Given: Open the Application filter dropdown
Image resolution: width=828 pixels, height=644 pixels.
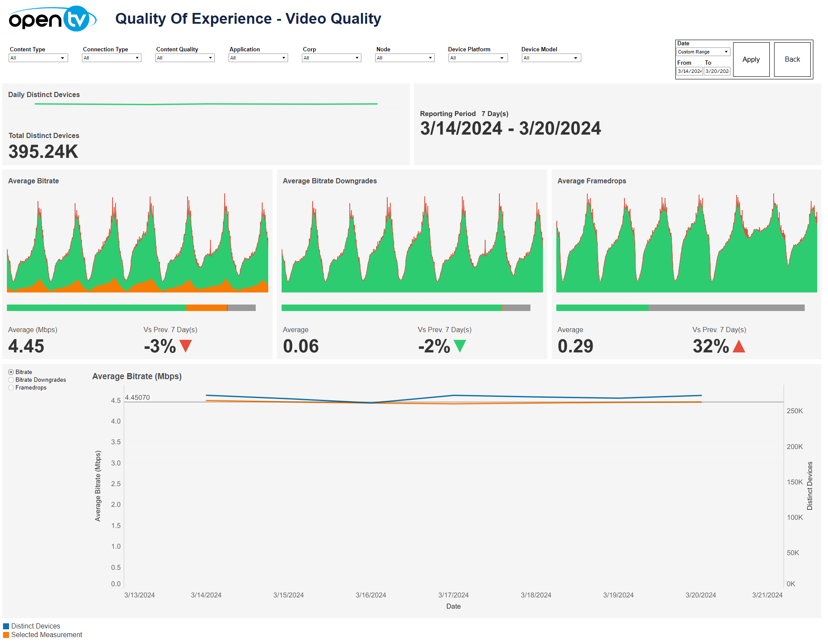Looking at the screenshot, I should [x=258, y=58].
